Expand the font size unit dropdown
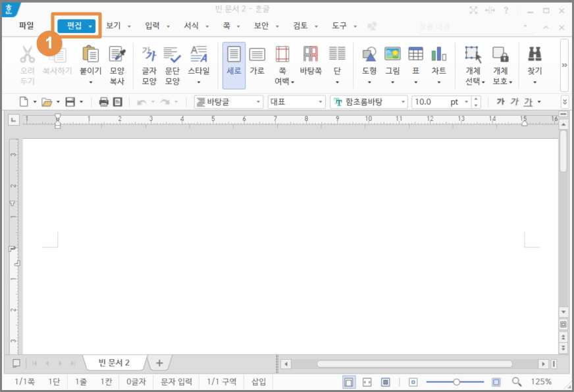574x392 pixels. coord(466,102)
